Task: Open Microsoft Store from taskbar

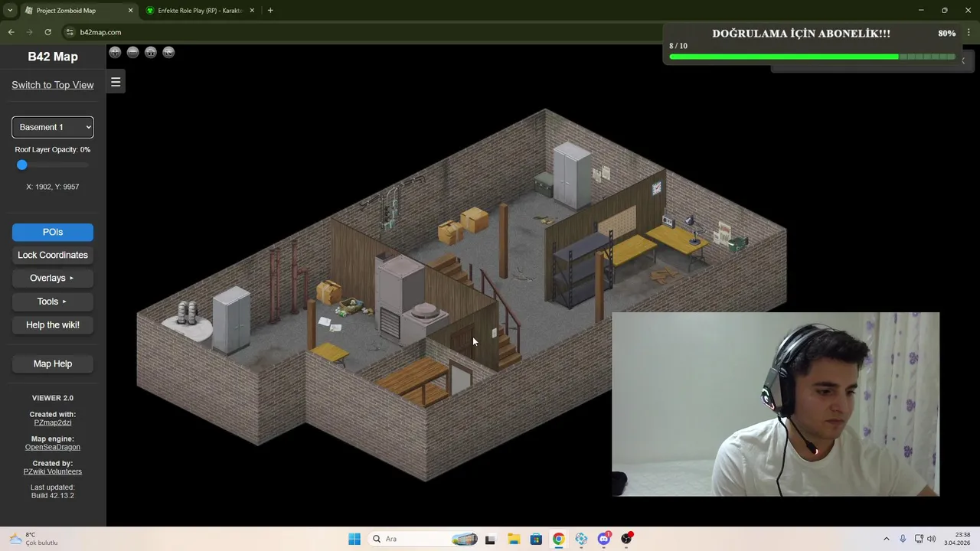Action: (x=536, y=539)
